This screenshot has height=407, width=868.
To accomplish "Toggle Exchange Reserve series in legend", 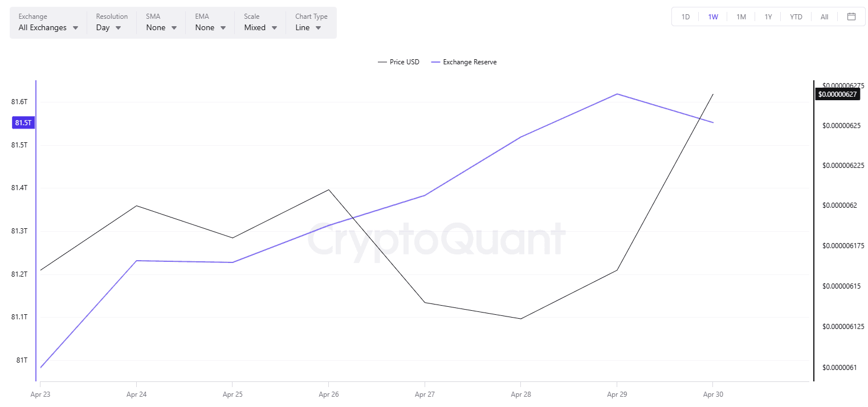I will point(464,62).
